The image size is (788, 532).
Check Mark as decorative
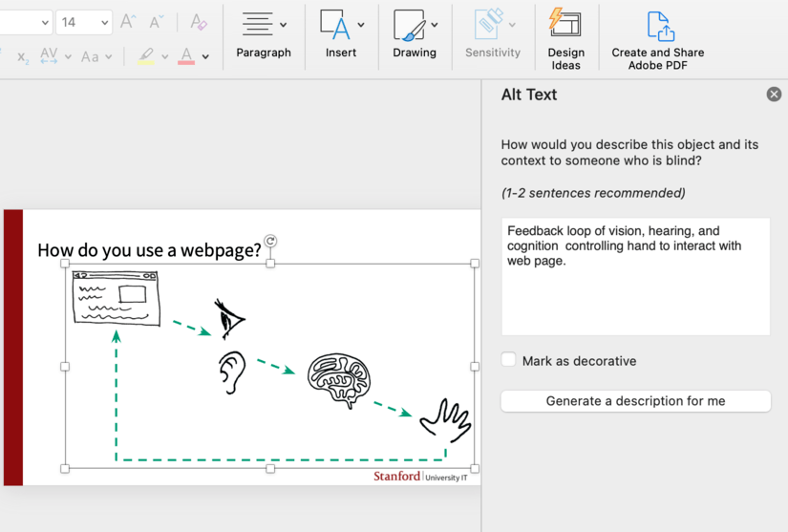[508, 360]
